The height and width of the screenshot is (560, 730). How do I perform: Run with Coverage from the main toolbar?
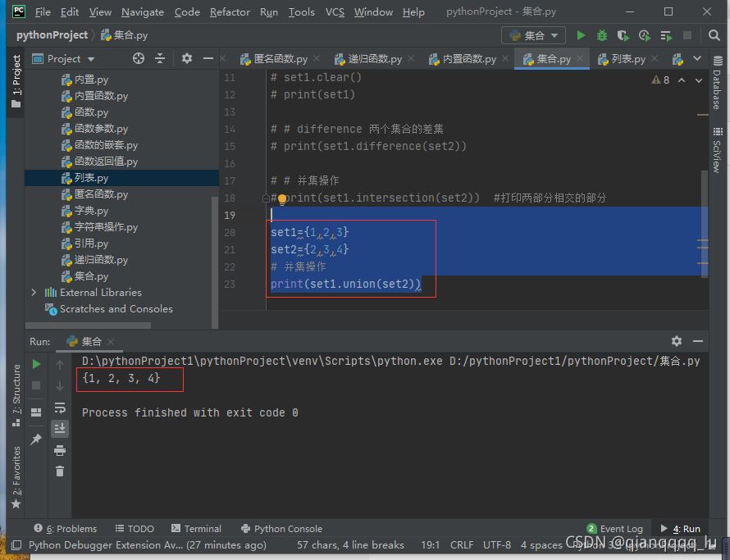click(x=623, y=35)
